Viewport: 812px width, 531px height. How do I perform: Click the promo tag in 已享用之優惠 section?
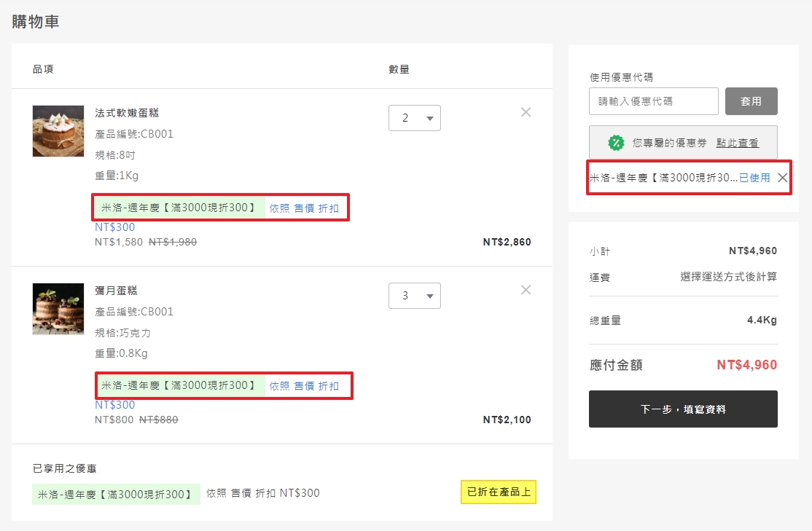point(116,495)
